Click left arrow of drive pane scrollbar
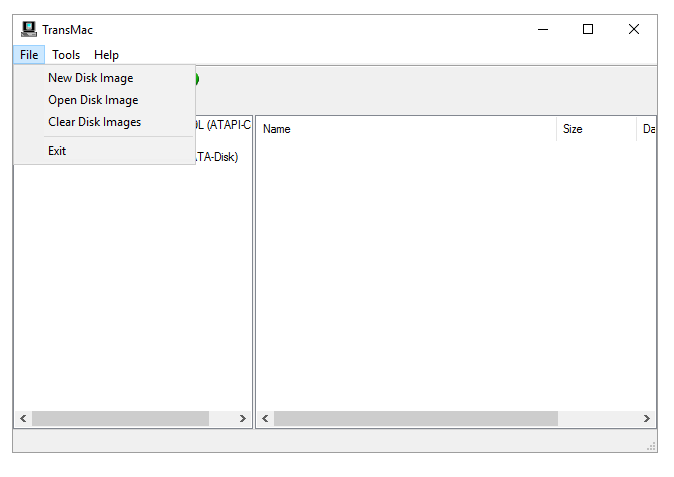Screen dimensions: 674x477 [23, 418]
